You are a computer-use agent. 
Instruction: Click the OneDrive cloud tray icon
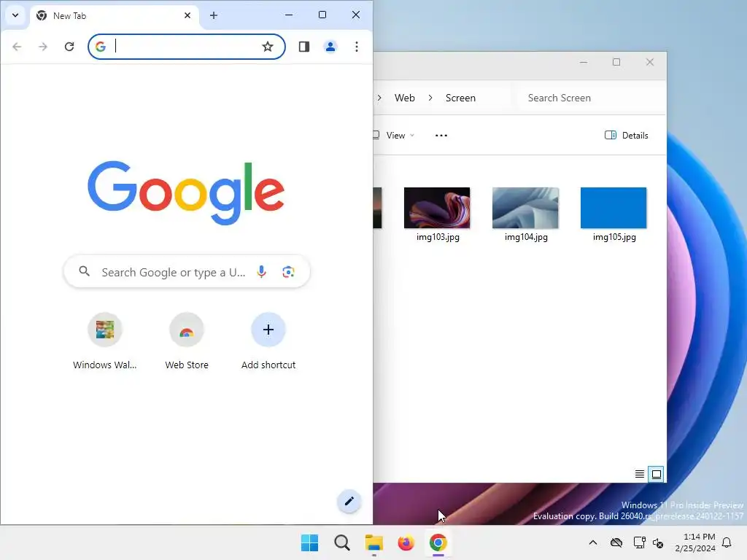tap(616, 542)
